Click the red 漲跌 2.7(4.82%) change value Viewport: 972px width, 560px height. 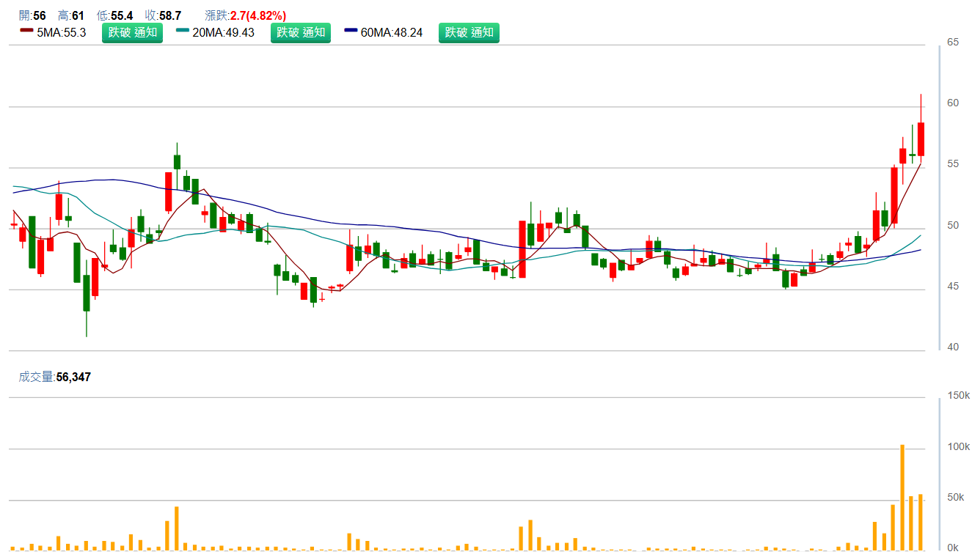258,15
